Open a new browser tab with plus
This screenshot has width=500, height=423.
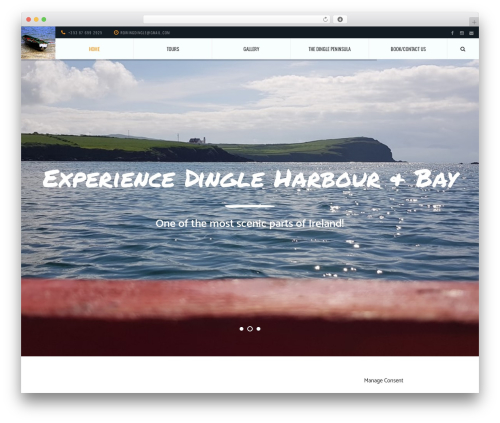click(x=474, y=22)
